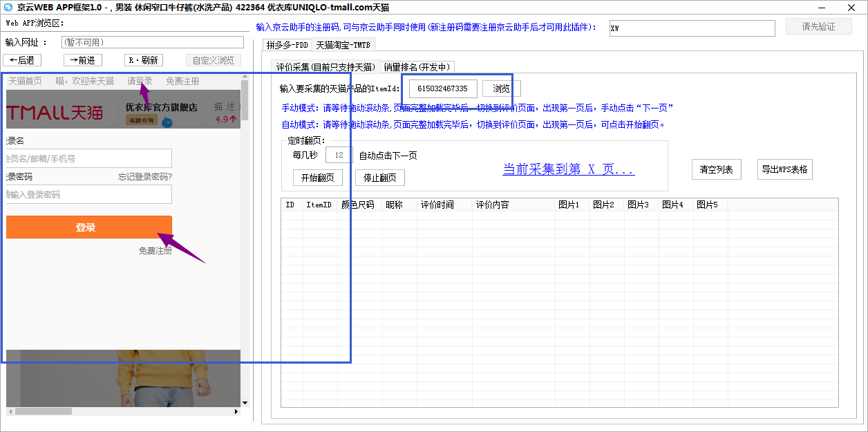Click the 天猫首页 link in the browser
This screenshot has width=868, height=432.
[x=25, y=81]
